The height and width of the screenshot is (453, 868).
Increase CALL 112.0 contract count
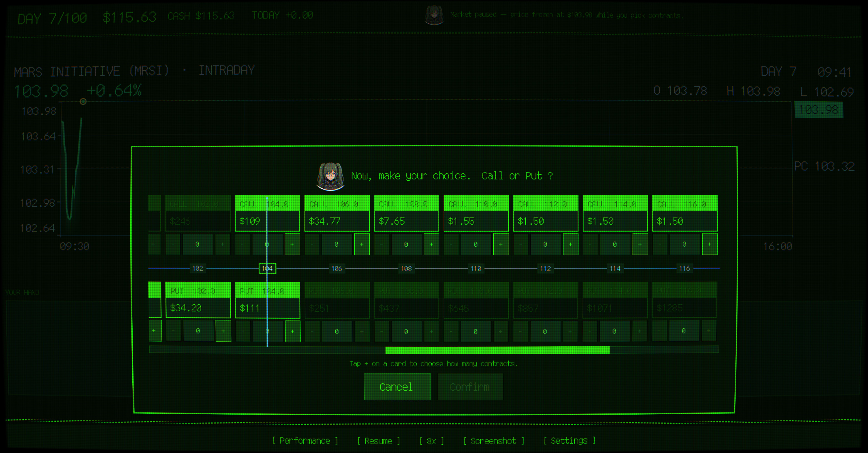571,244
